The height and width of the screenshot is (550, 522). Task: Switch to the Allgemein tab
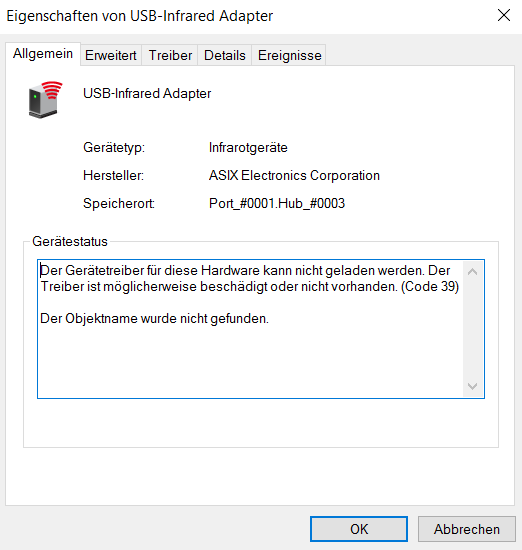pos(43,54)
